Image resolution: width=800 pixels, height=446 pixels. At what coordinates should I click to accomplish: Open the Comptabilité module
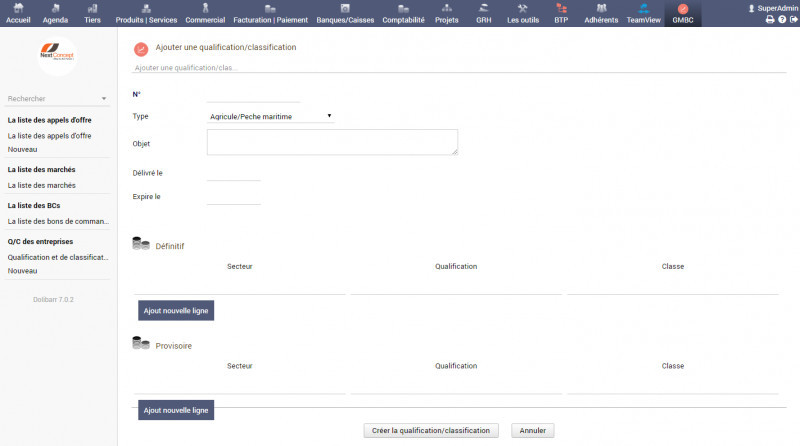(x=404, y=14)
